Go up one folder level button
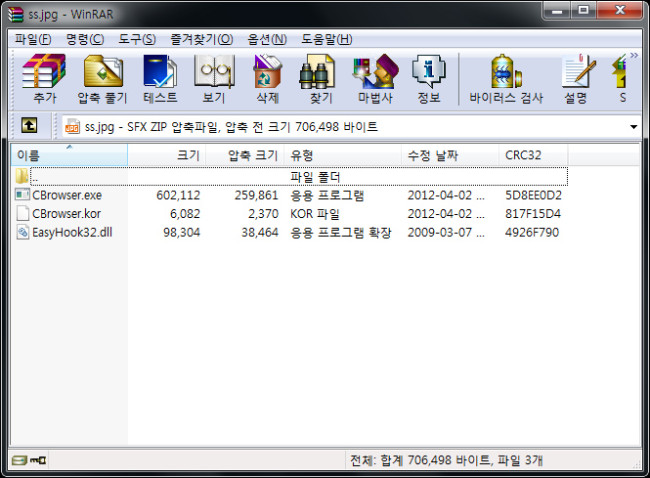650x478 pixels. [30, 127]
